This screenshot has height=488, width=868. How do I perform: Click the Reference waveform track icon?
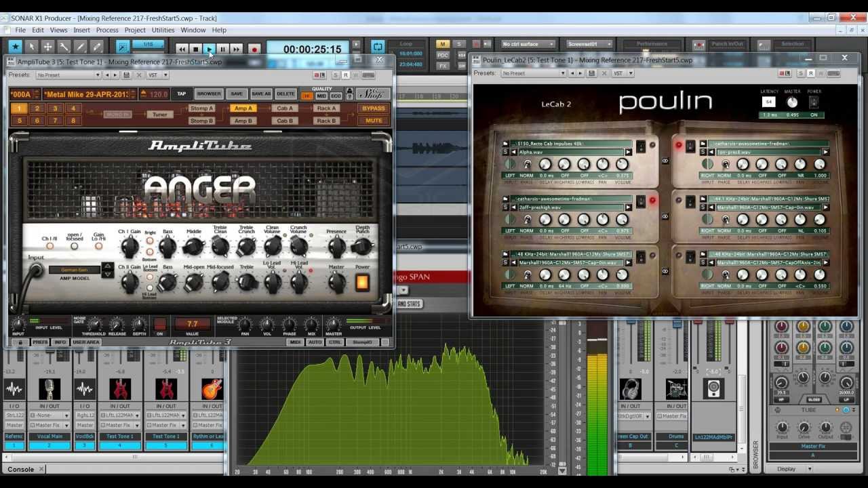click(14, 389)
